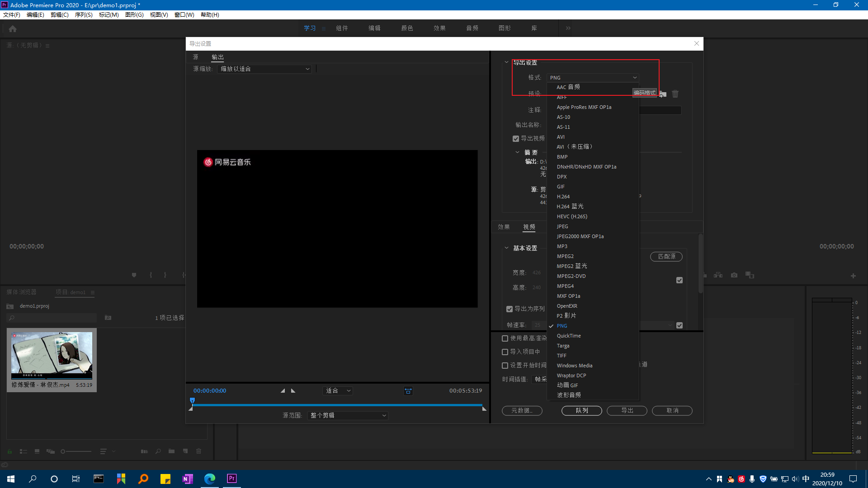Open the 源缩放 缩放以适合 dropdown

click(x=264, y=69)
